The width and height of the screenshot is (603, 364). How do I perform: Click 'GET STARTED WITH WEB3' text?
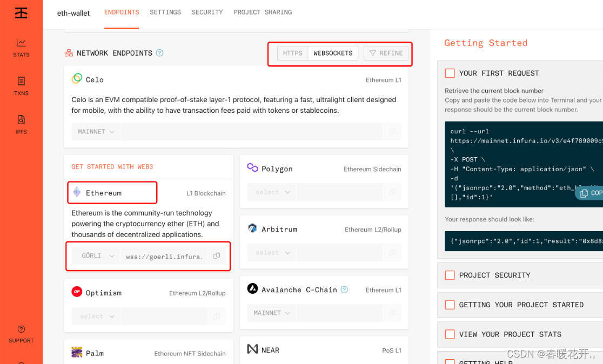112,166
